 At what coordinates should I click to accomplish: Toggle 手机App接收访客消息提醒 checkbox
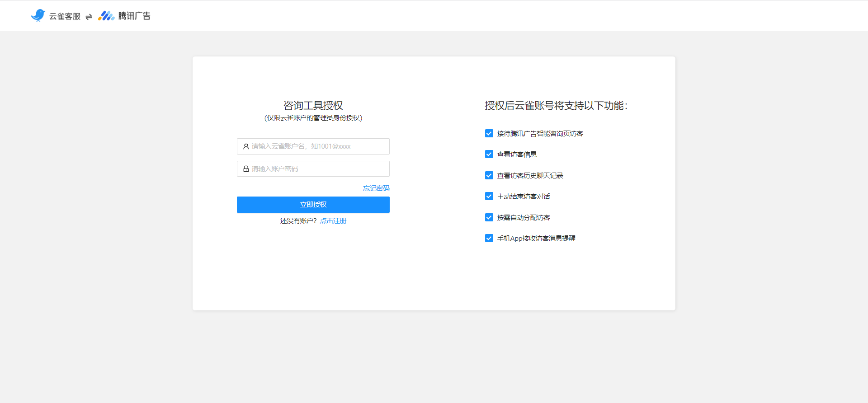pyautogui.click(x=489, y=238)
